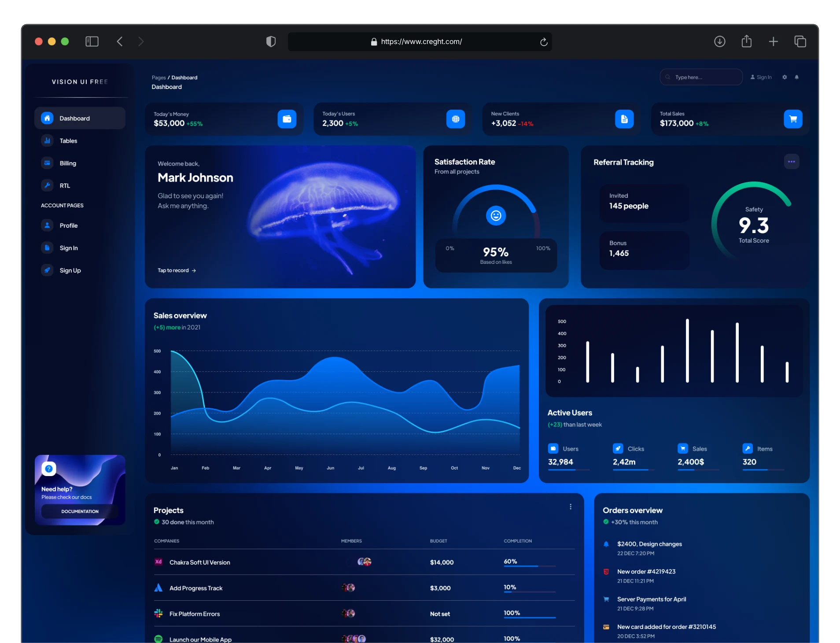Select Profile under Account Pages

tap(68, 225)
